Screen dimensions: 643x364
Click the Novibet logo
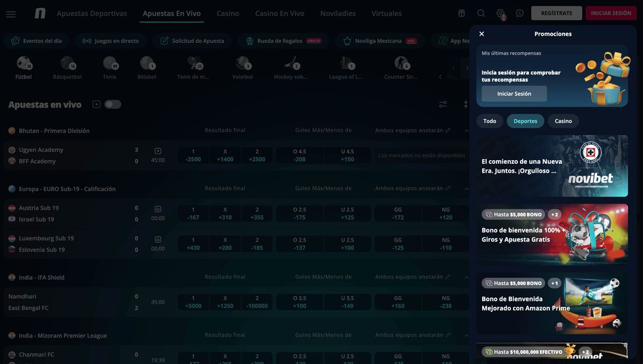point(40,14)
